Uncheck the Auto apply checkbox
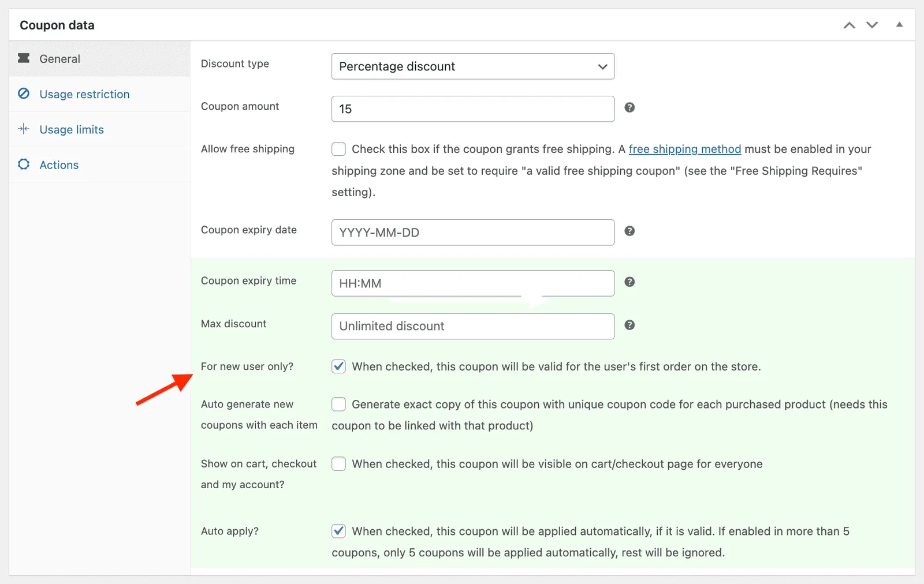This screenshot has height=584, width=924. tap(338, 531)
